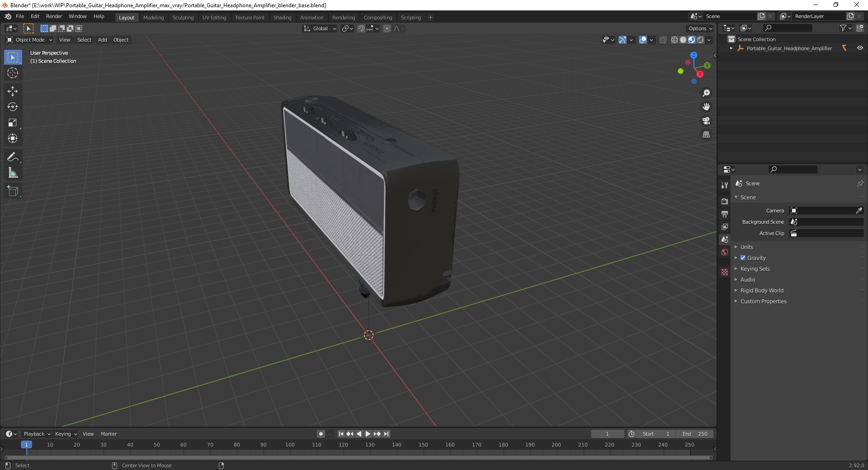Pin the Scene properties panel
Image resolution: width=868 pixels, height=470 pixels.
(860, 183)
